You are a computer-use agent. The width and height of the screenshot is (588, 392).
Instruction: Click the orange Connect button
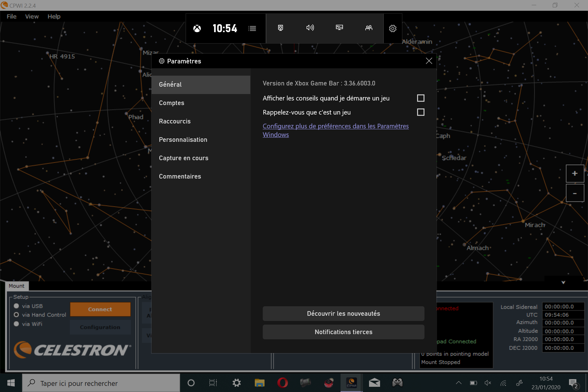[100, 309]
